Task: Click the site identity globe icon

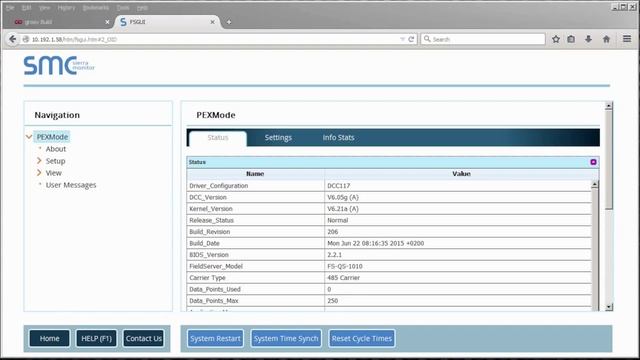Action: coord(26,39)
